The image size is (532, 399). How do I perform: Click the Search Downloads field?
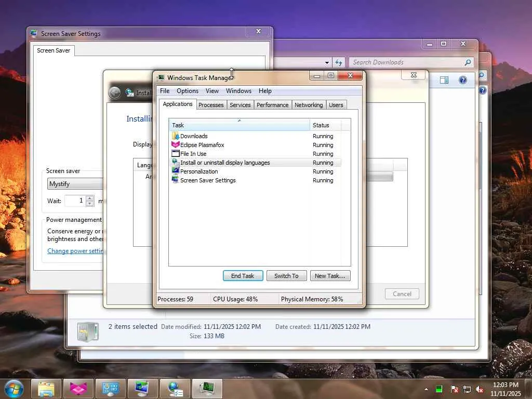point(406,62)
